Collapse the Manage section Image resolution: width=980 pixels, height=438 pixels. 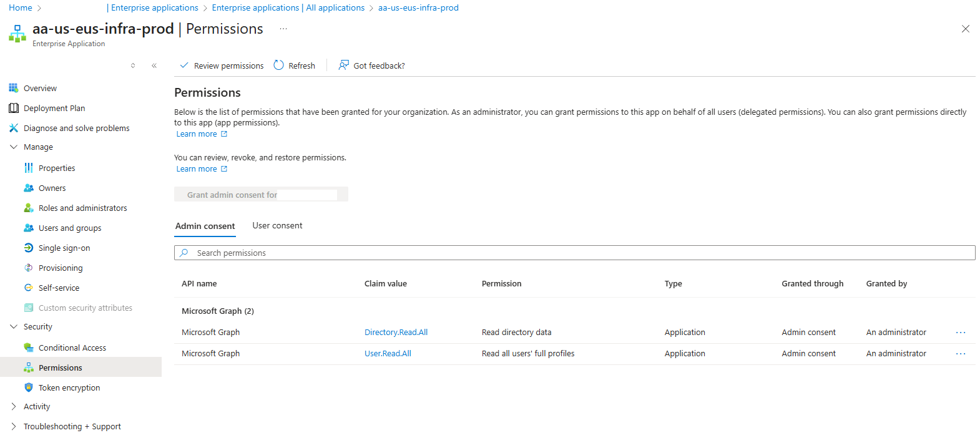pos(14,147)
